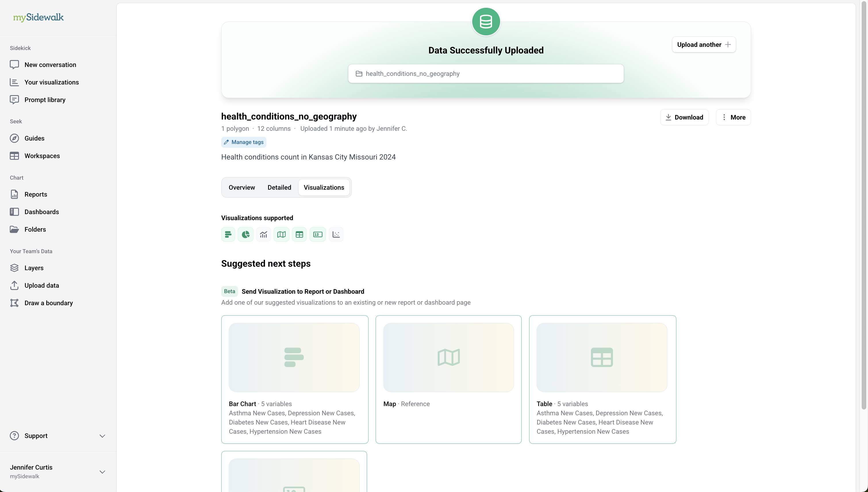This screenshot has height=492, width=868.
Task: Select the Bar Chart suggestion card
Action: click(294, 379)
